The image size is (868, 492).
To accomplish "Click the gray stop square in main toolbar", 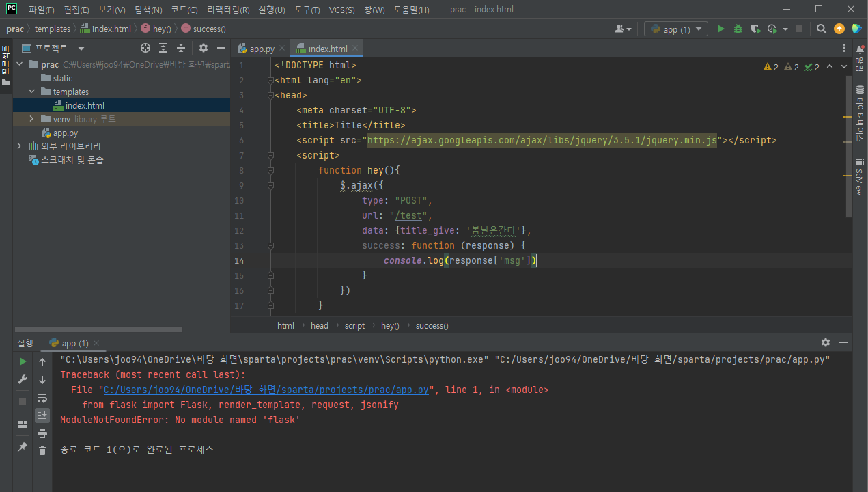I will [x=799, y=29].
